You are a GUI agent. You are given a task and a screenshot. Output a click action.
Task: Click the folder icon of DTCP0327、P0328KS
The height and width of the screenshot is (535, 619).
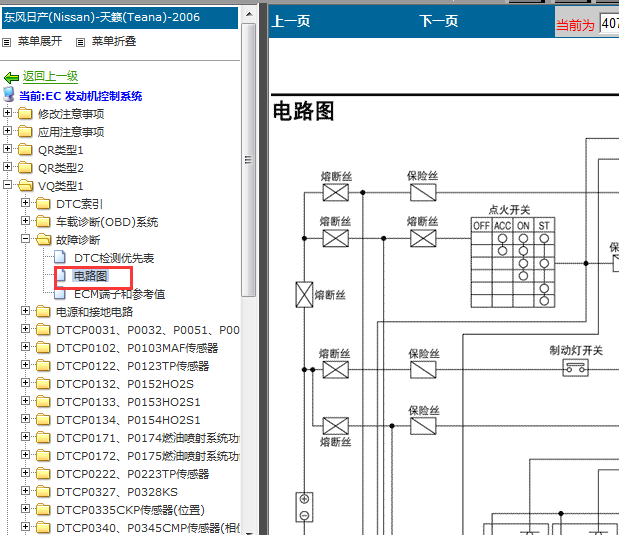43,492
